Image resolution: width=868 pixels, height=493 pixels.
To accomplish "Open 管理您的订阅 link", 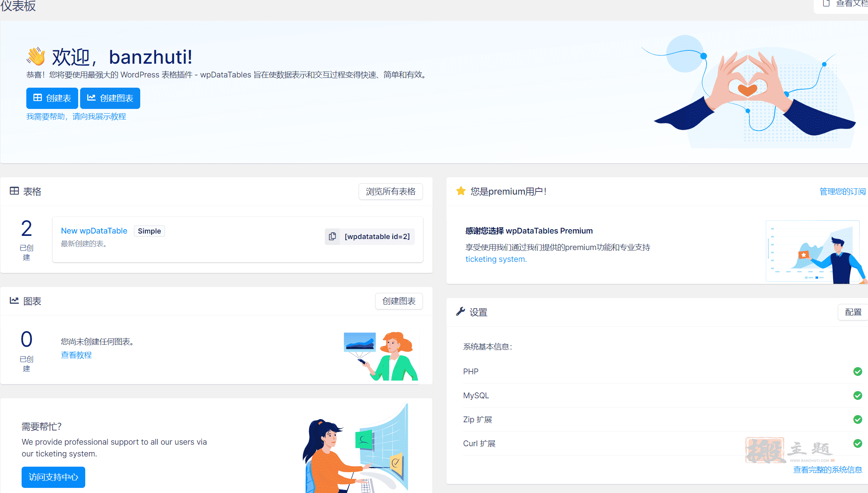I will click(x=842, y=191).
